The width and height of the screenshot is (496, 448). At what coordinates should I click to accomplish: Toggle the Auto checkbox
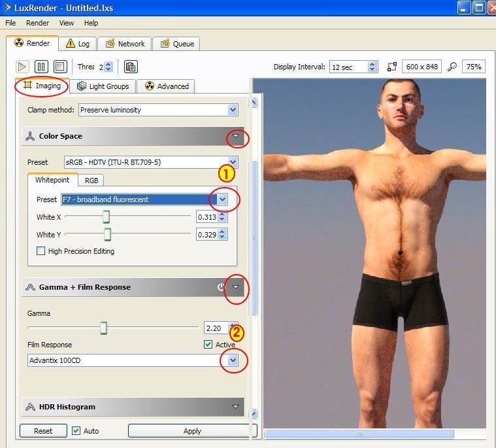click(x=76, y=431)
